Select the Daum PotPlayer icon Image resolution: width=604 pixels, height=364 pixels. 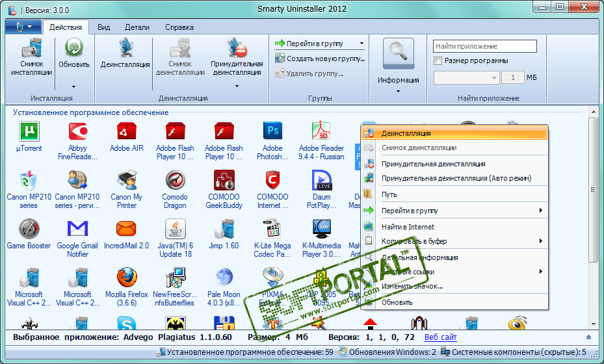pos(321,180)
